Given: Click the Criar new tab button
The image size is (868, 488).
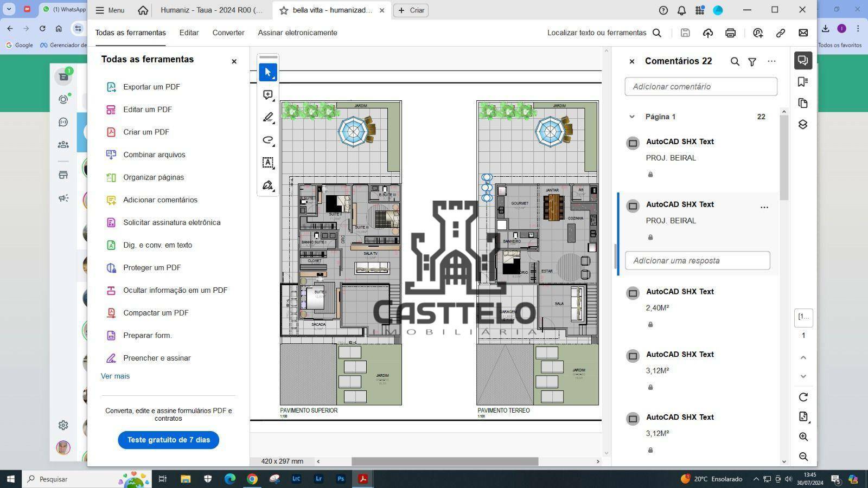Looking at the screenshot, I should pyautogui.click(x=411, y=10).
